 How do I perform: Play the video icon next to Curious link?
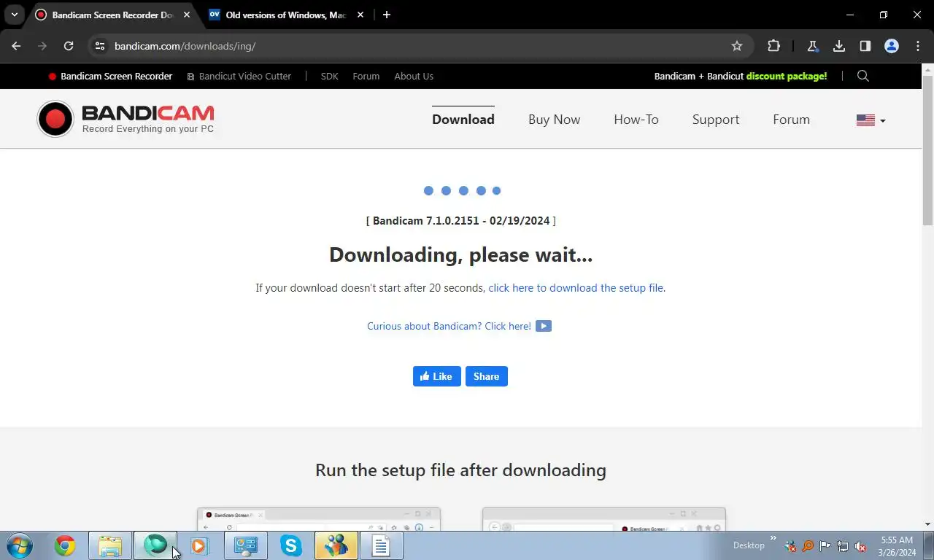pos(544,326)
